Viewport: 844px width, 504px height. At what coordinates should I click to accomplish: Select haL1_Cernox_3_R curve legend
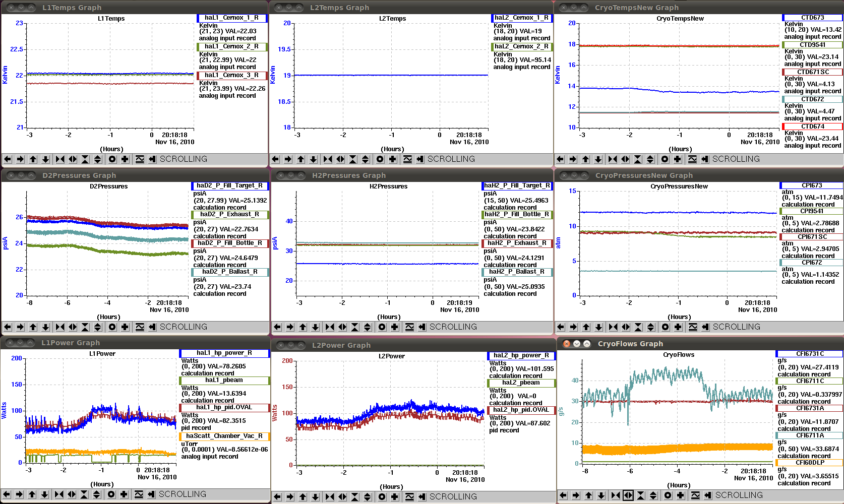231,76
